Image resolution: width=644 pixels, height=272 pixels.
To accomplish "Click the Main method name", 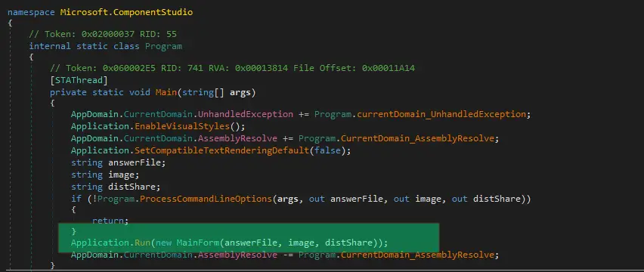I will pyautogui.click(x=166, y=92).
